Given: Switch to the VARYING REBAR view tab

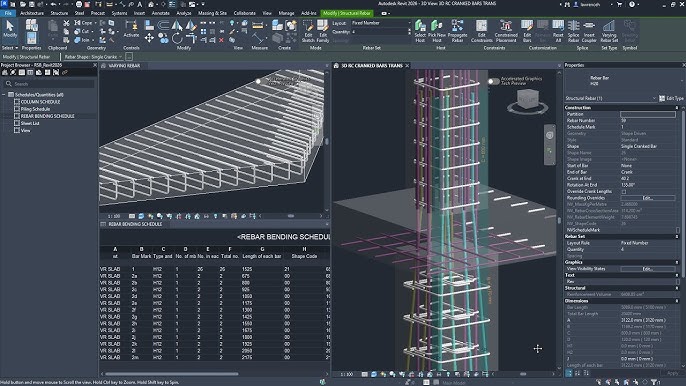Looking at the screenshot, I should (x=124, y=66).
